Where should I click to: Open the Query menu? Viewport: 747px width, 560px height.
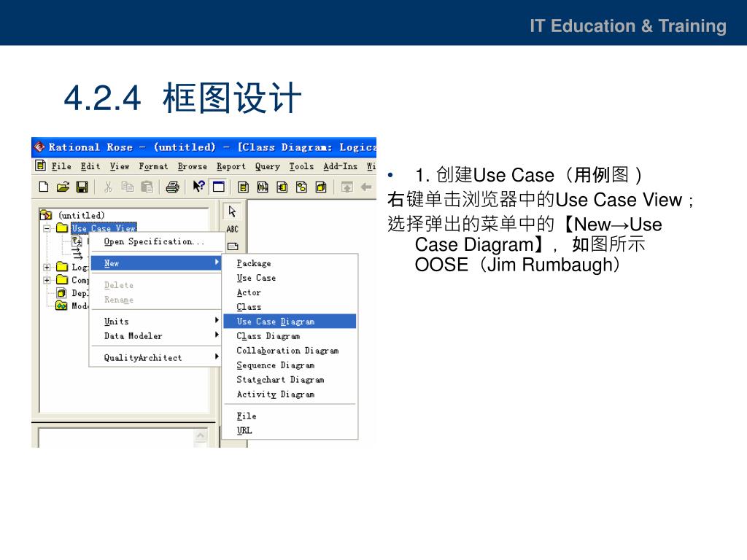click(x=267, y=166)
